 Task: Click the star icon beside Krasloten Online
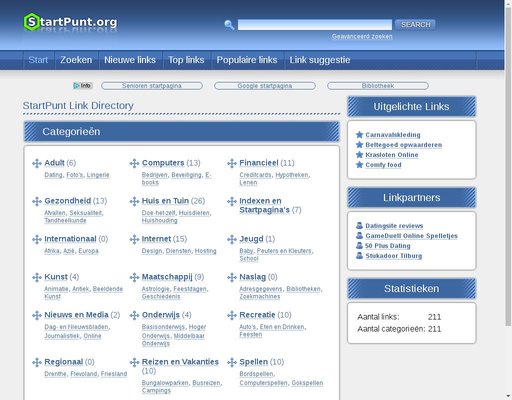coord(359,155)
